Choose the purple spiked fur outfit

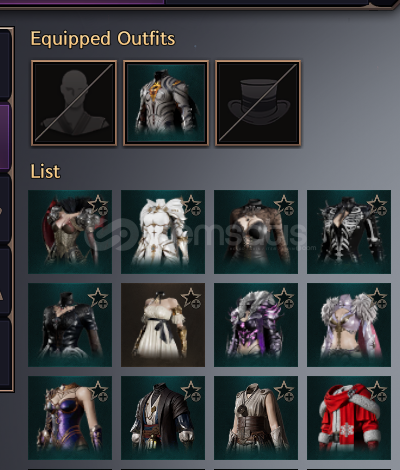coord(256,325)
